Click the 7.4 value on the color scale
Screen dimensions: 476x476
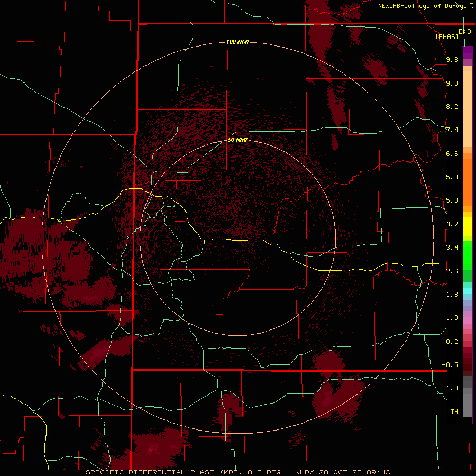click(x=452, y=130)
